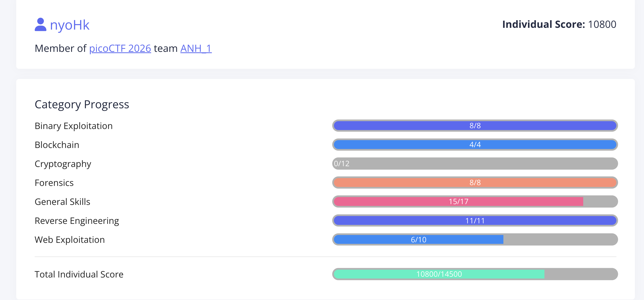This screenshot has height=300, width=644.
Task: Open the picoCTF 2026 link
Action: coord(120,48)
